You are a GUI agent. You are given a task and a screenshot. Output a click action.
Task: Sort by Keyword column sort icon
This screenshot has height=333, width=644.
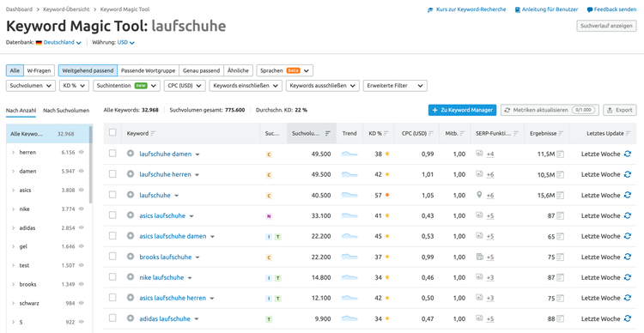click(153, 133)
